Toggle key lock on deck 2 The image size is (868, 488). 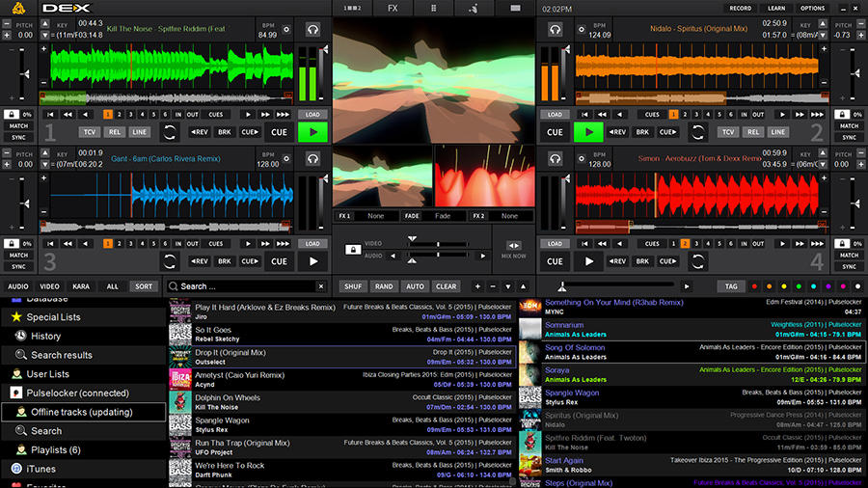[x=842, y=115]
